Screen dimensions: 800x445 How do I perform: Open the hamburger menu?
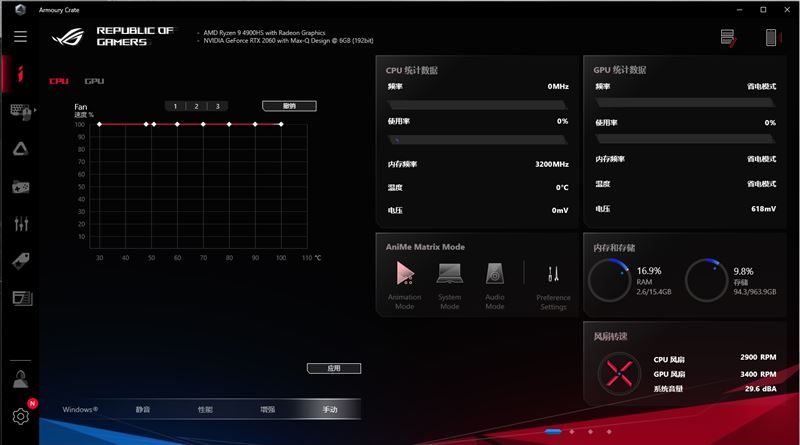pyautogui.click(x=20, y=36)
